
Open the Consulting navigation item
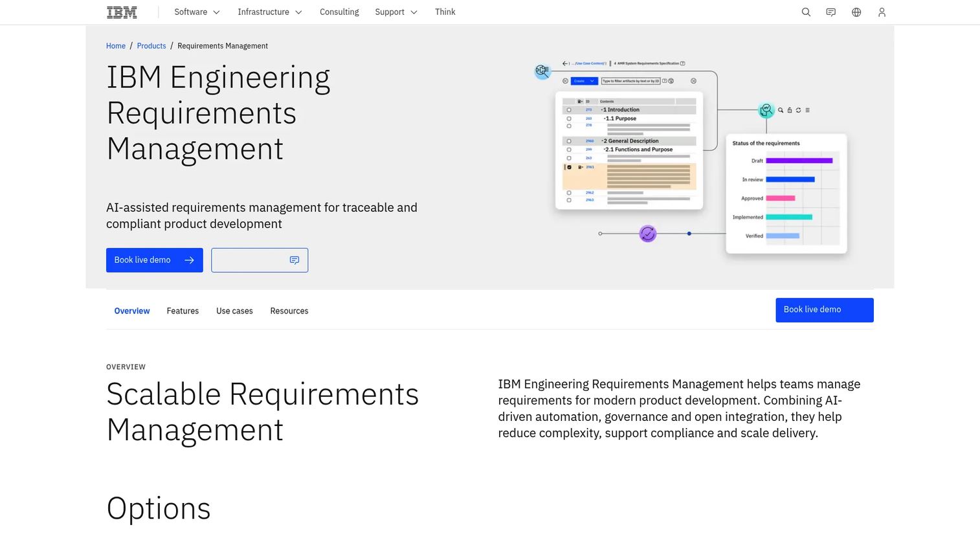(x=339, y=12)
